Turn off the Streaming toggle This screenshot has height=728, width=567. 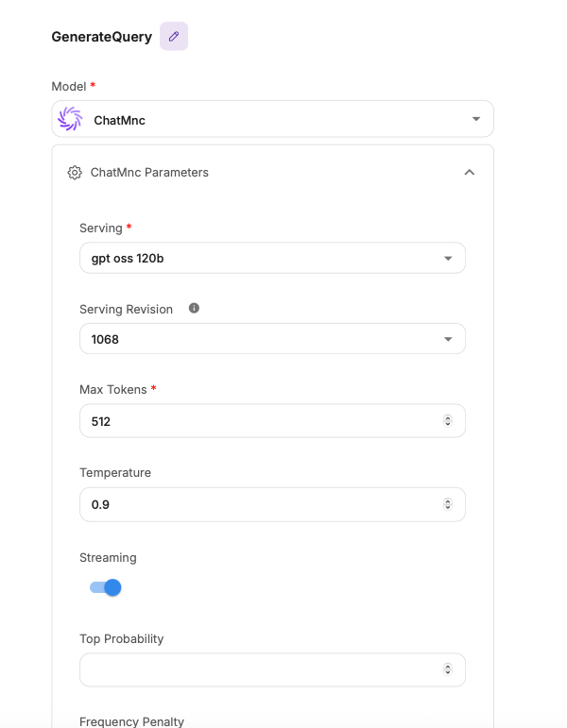(106, 587)
